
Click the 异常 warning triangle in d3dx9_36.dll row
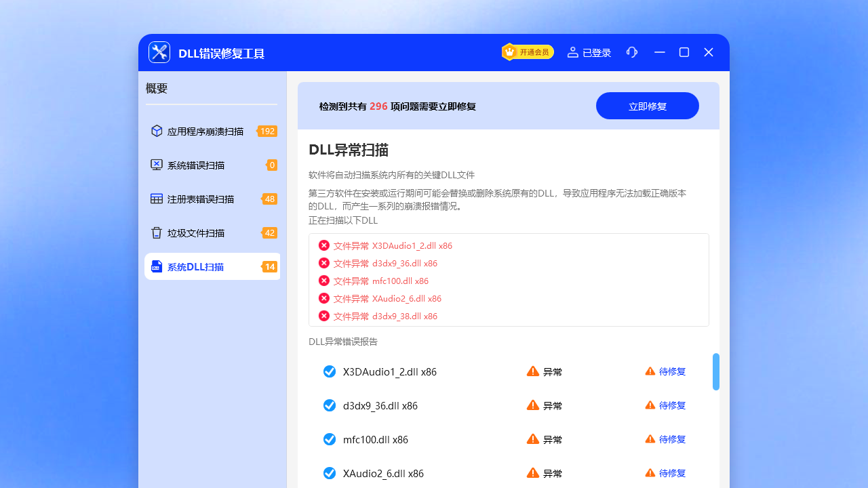pyautogui.click(x=533, y=405)
